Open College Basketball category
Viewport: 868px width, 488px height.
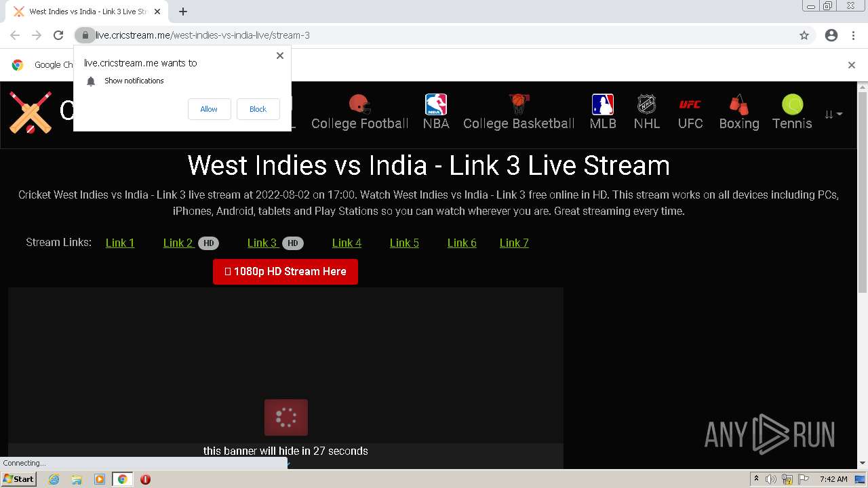(519, 112)
